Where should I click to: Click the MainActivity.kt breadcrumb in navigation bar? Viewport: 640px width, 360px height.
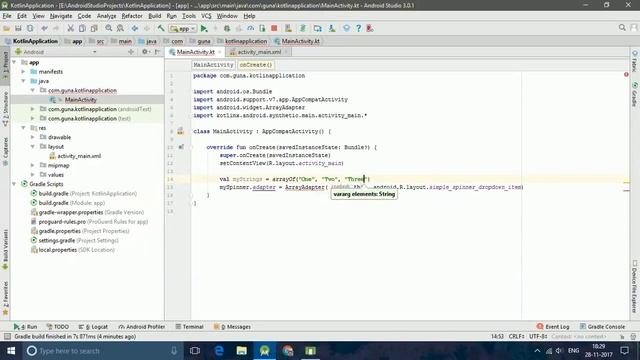(x=297, y=41)
